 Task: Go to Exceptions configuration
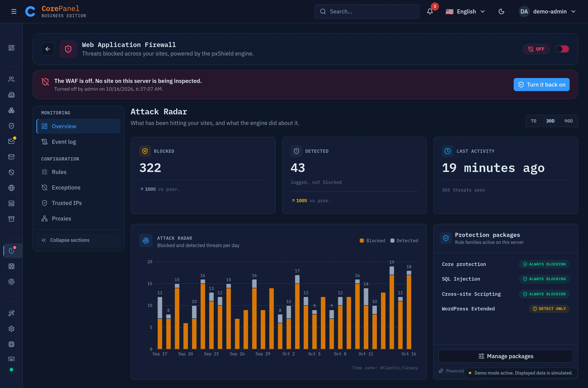78,187
